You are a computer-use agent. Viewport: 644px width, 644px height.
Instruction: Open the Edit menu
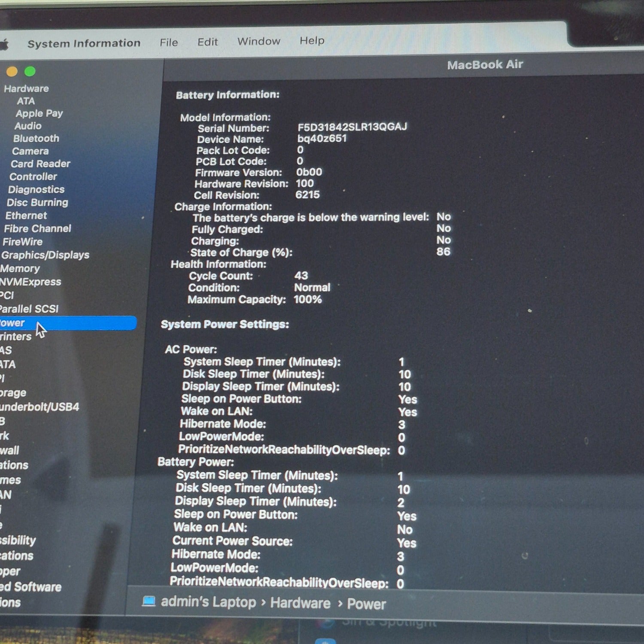coord(208,42)
